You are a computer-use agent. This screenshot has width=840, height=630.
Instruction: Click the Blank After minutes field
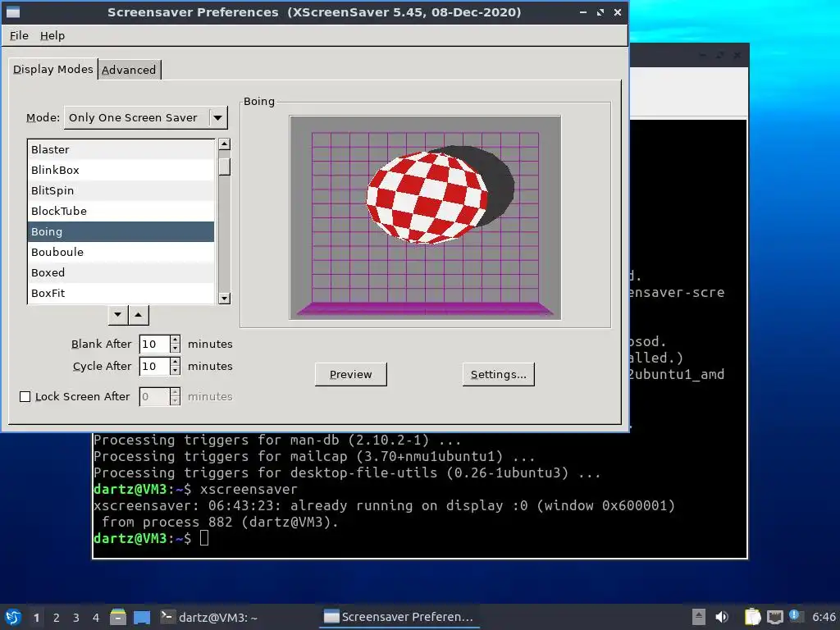click(x=154, y=344)
